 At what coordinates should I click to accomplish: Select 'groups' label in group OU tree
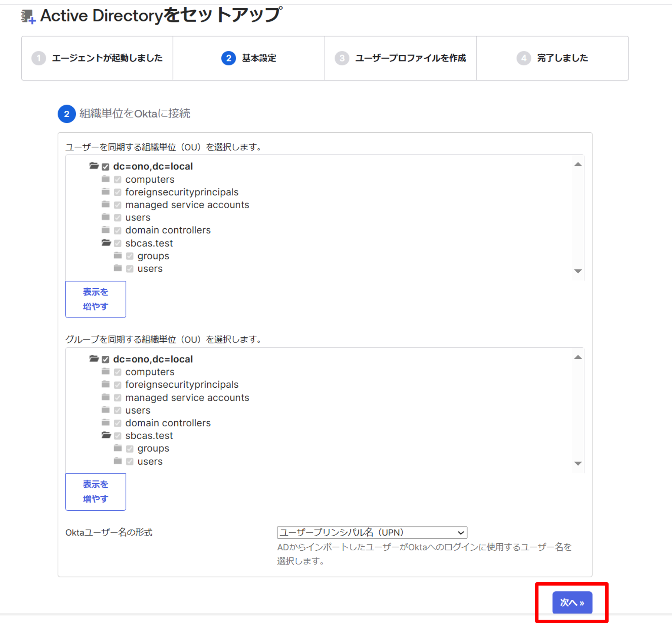(x=153, y=449)
